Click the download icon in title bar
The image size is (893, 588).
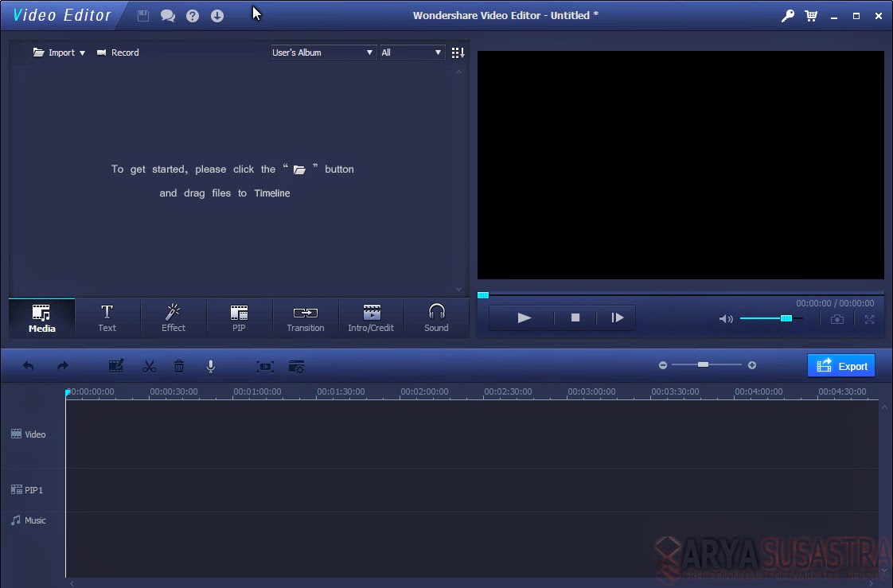216,15
